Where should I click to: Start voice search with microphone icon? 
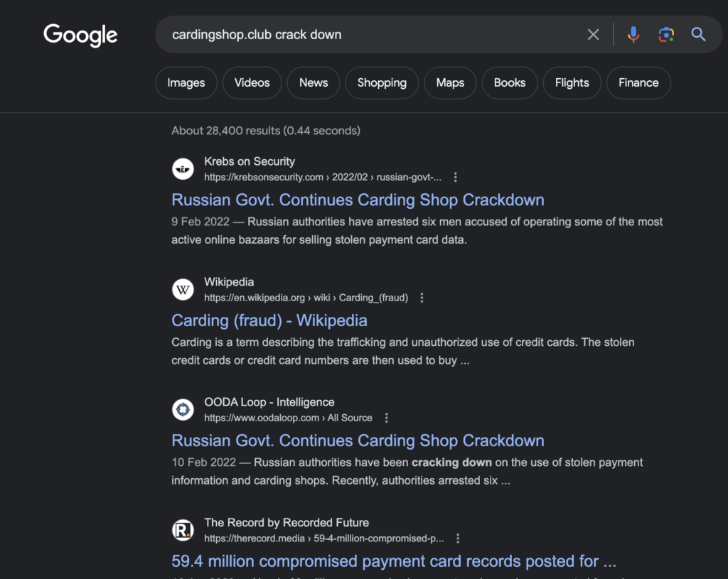pyautogui.click(x=633, y=34)
